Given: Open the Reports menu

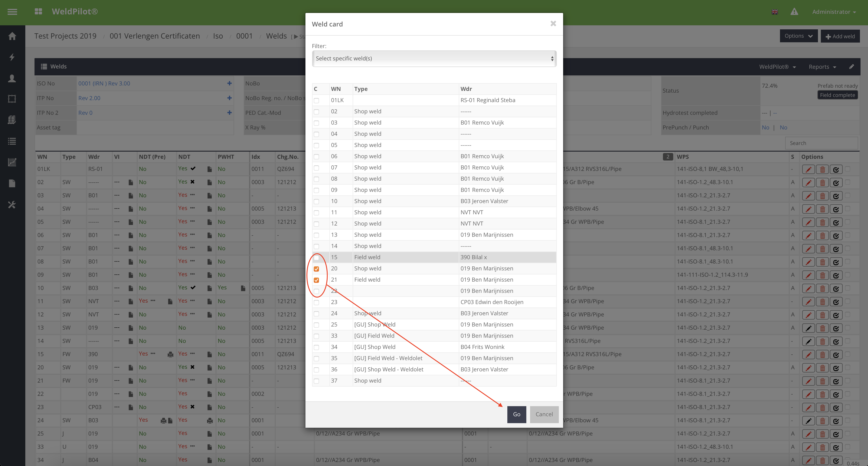Looking at the screenshot, I should point(822,67).
